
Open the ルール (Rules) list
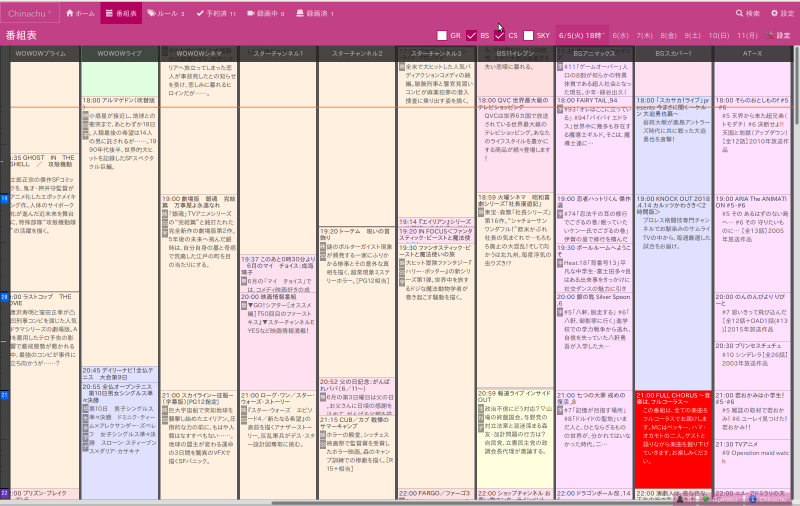point(165,13)
